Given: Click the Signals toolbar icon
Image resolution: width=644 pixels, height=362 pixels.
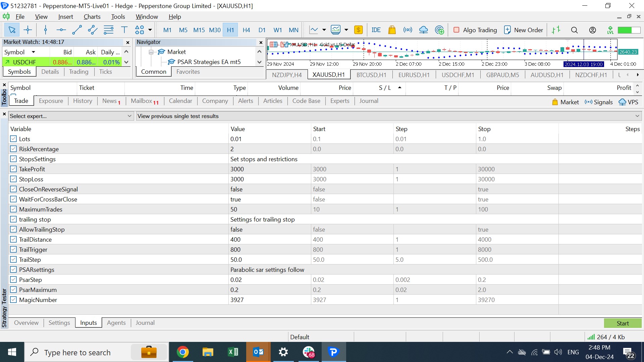Looking at the screenshot, I should coord(408,30).
